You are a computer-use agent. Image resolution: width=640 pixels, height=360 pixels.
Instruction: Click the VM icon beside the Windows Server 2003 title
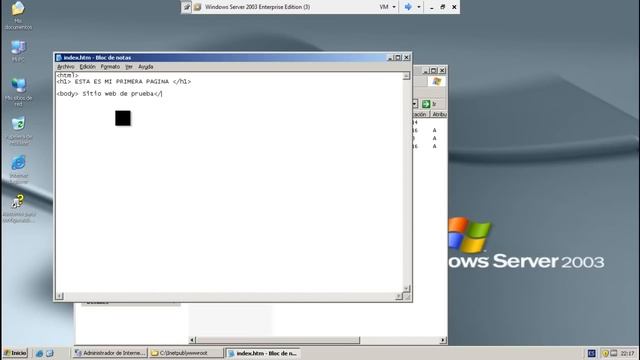198,7
